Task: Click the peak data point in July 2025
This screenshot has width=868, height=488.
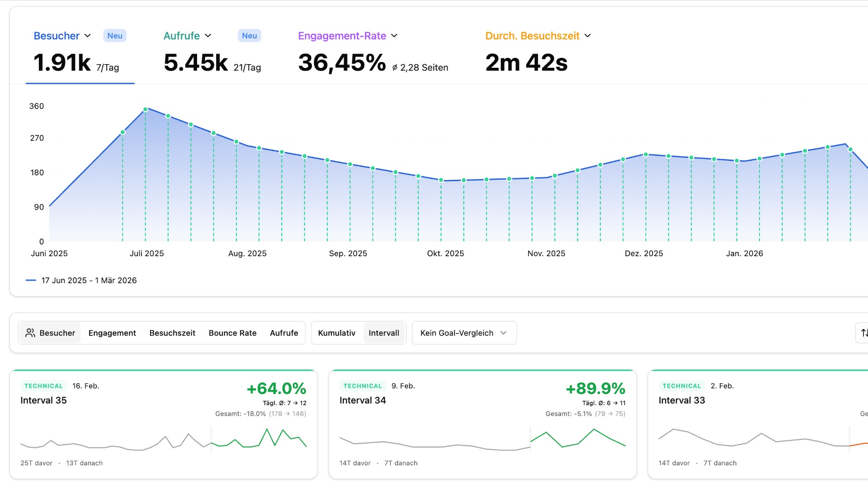Action: pos(146,109)
